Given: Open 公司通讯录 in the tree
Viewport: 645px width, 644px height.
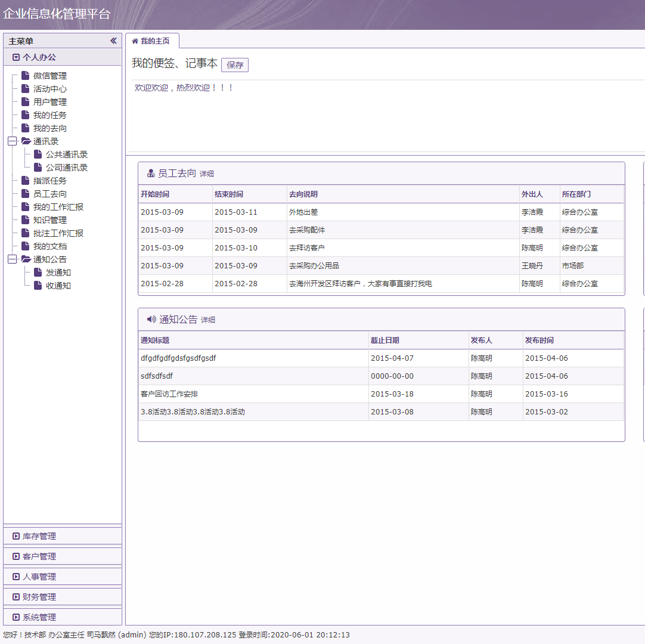Looking at the screenshot, I should click(67, 168).
